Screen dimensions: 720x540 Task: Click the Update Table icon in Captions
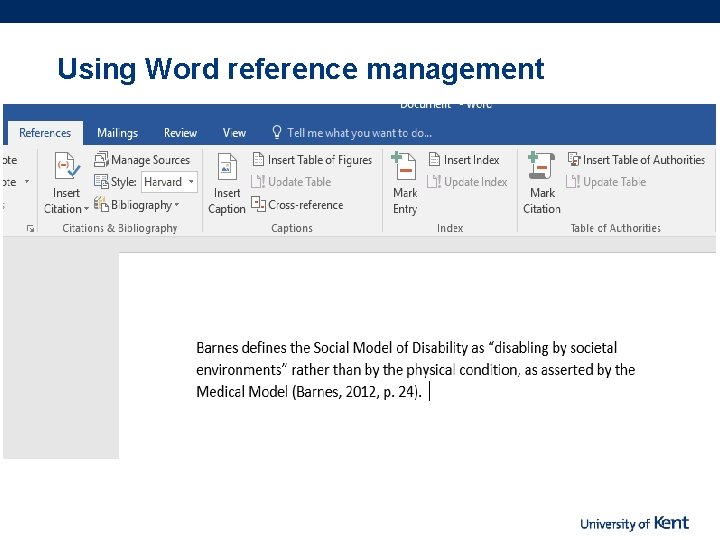point(258,181)
